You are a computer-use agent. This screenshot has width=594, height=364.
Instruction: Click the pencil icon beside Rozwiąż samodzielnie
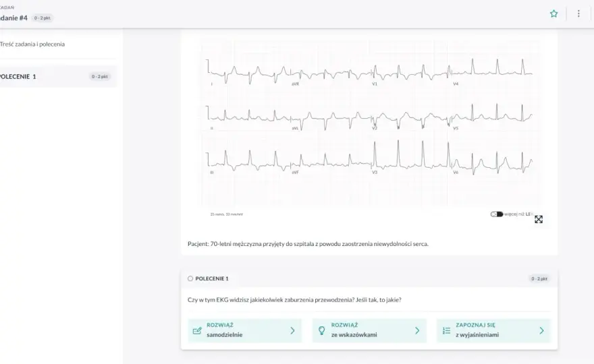(x=197, y=331)
